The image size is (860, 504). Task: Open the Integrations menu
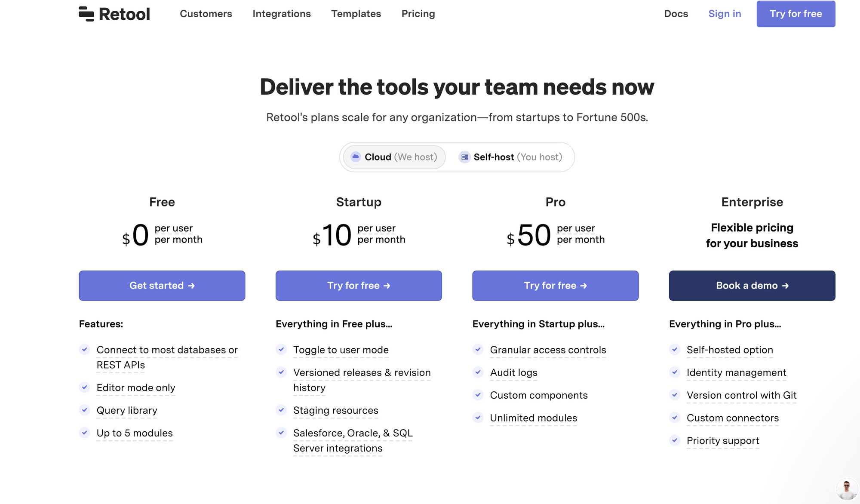[x=282, y=13]
